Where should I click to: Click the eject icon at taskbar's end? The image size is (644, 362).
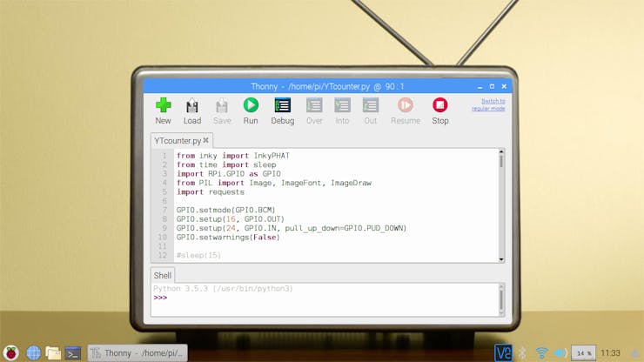[x=635, y=353]
